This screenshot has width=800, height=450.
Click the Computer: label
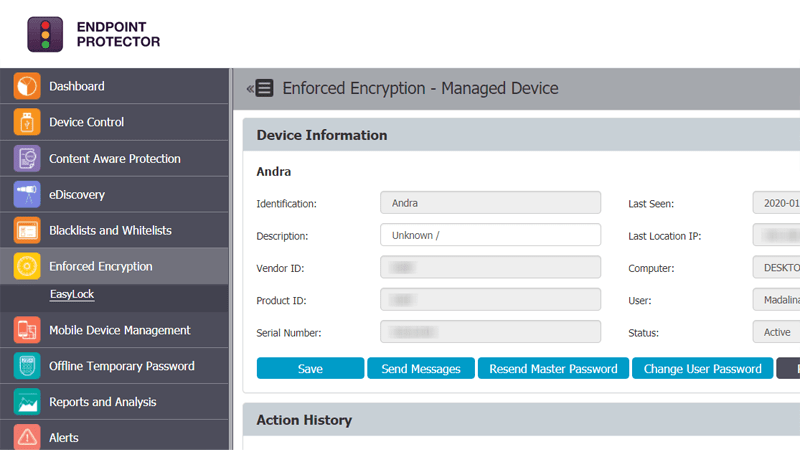click(x=651, y=268)
